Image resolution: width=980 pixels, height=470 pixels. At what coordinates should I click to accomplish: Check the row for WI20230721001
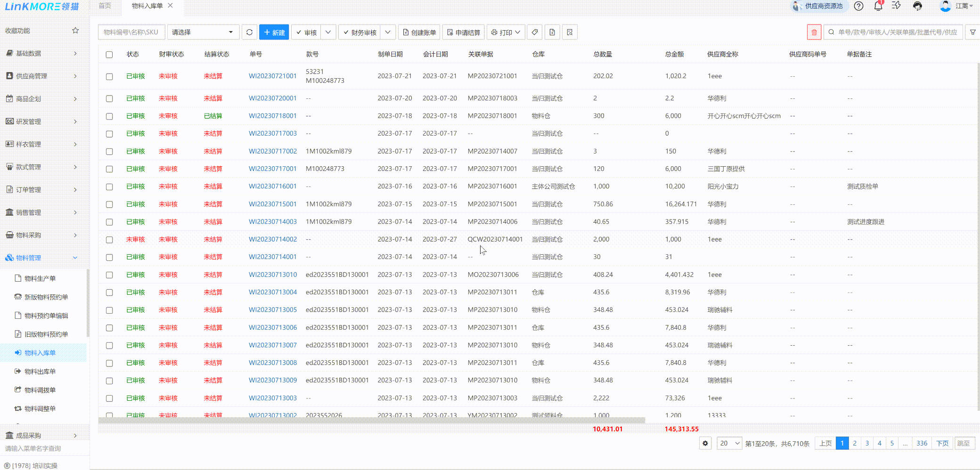pos(109,76)
